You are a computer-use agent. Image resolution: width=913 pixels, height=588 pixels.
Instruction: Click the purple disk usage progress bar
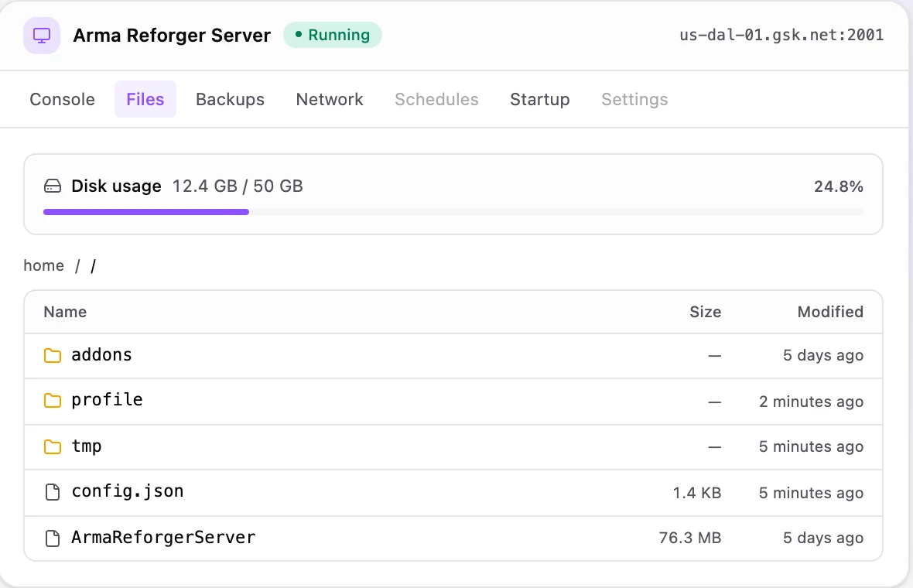click(x=146, y=212)
